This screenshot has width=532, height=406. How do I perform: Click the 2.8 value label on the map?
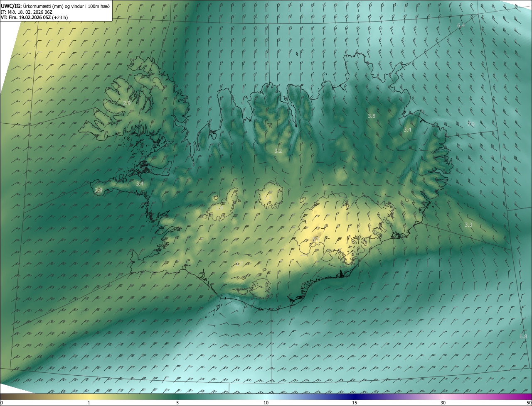(99, 190)
